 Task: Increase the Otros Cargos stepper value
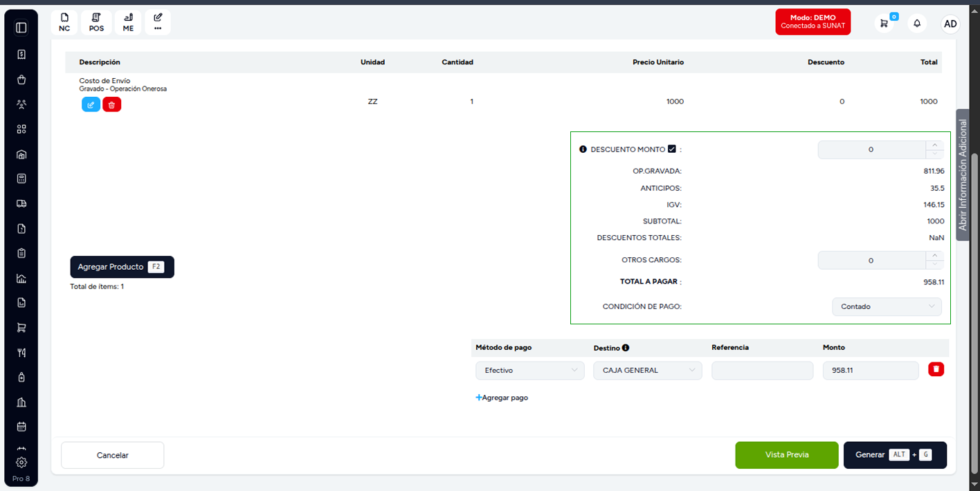tap(935, 256)
